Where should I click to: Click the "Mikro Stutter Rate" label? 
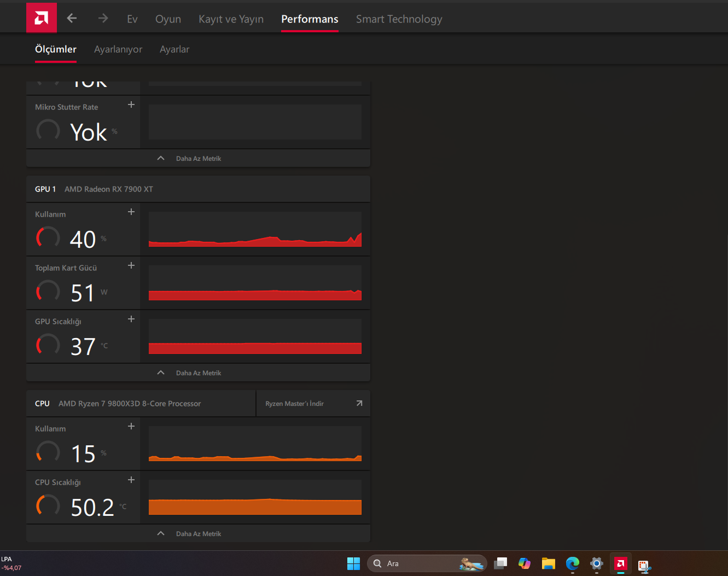(67, 107)
